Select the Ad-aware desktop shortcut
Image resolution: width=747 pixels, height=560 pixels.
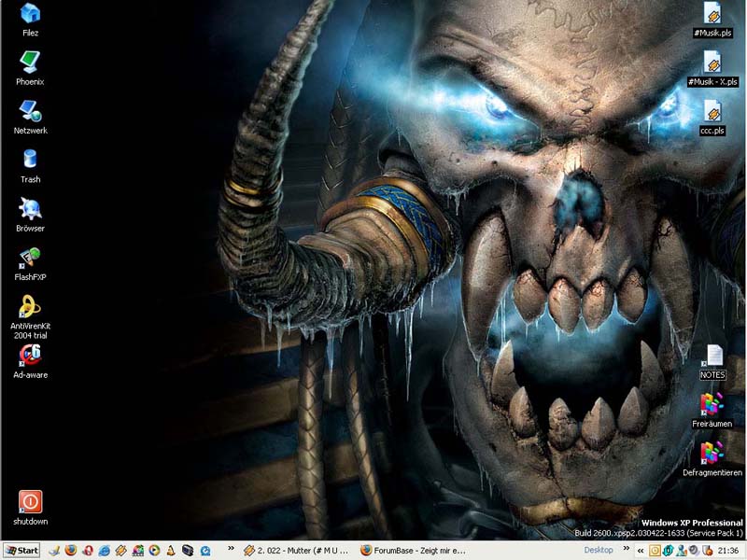(x=30, y=362)
